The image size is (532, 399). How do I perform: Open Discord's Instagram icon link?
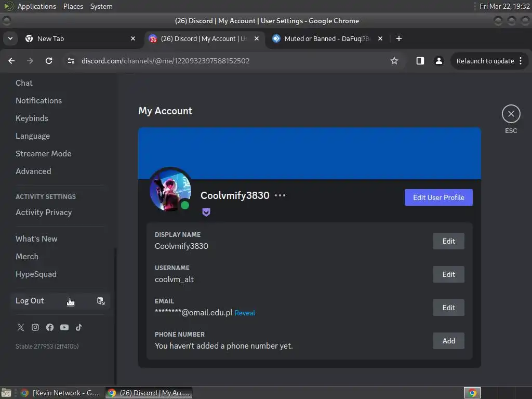point(35,327)
